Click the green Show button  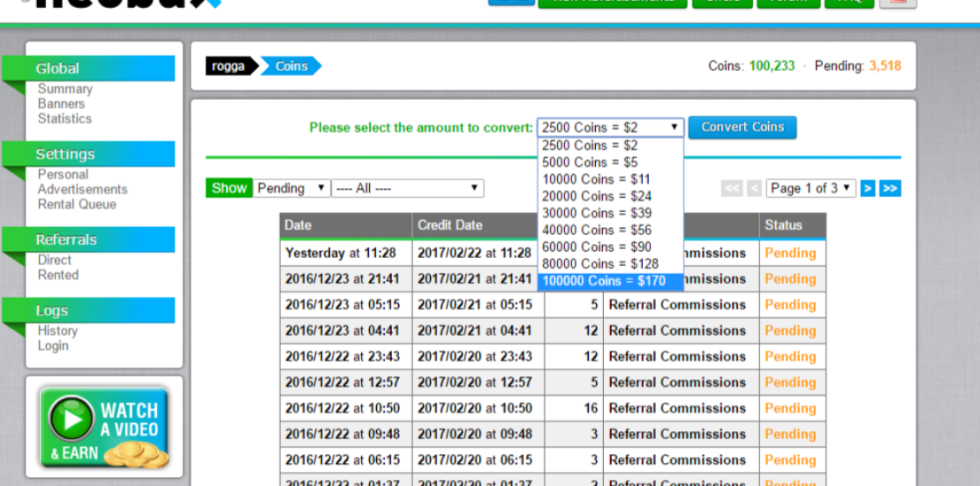click(229, 188)
